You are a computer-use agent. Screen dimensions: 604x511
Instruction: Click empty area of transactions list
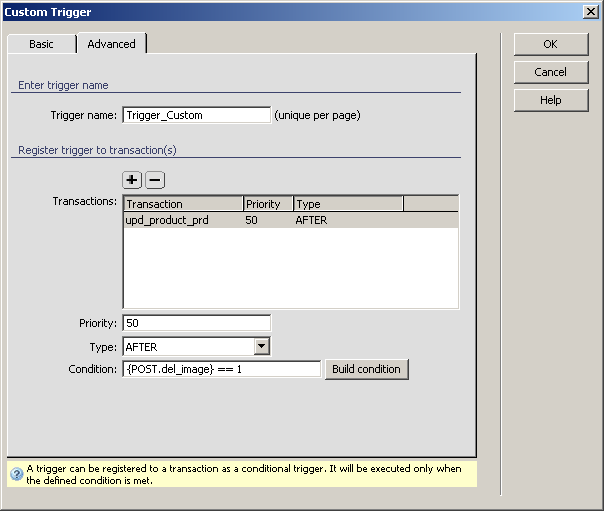pos(290,268)
